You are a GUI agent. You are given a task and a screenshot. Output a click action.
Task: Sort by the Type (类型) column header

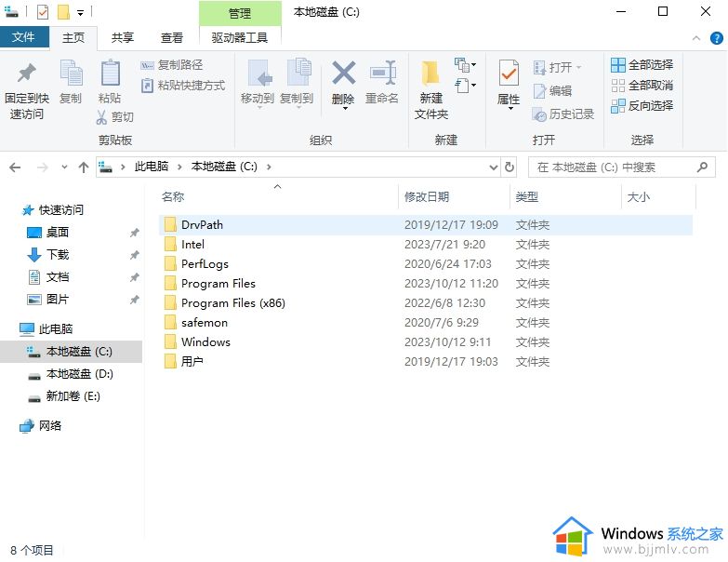pos(566,197)
